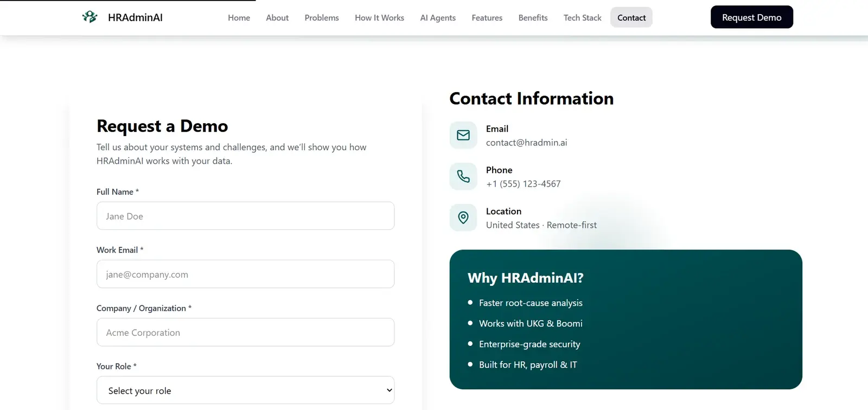Click the email envelope icon
This screenshot has width=868, height=410.
[x=463, y=135]
